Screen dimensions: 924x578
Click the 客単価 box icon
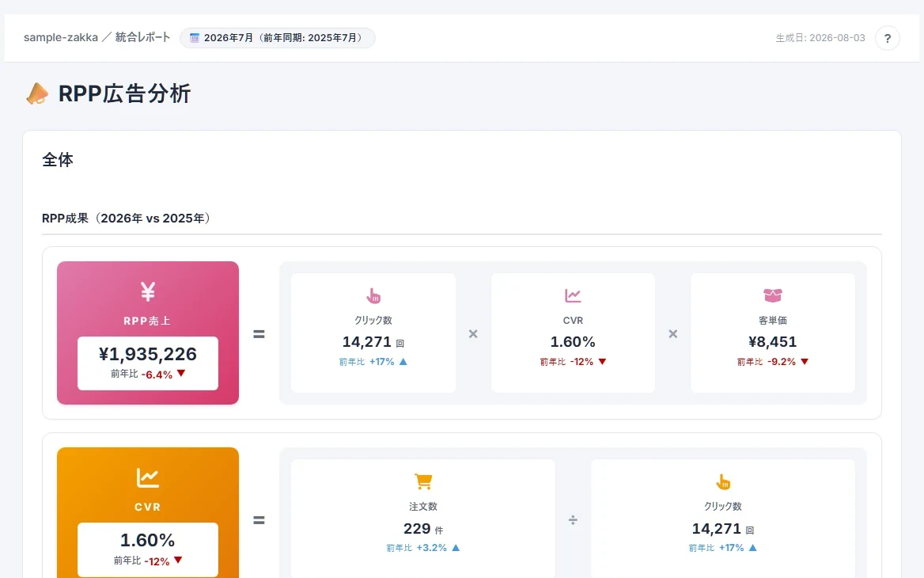[x=773, y=295]
